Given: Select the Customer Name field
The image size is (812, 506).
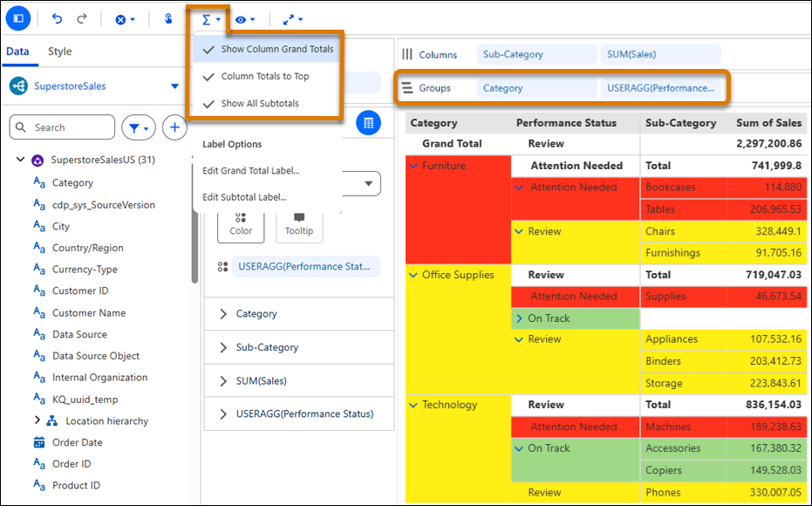Looking at the screenshot, I should point(89,313).
